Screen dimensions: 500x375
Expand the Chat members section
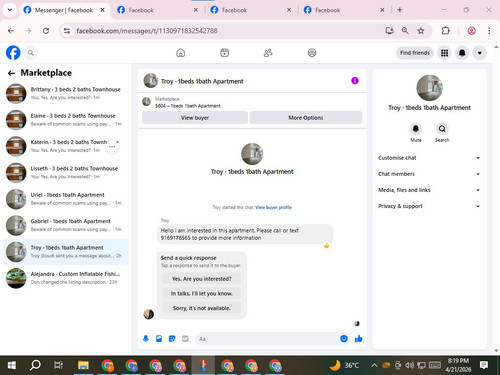click(429, 174)
